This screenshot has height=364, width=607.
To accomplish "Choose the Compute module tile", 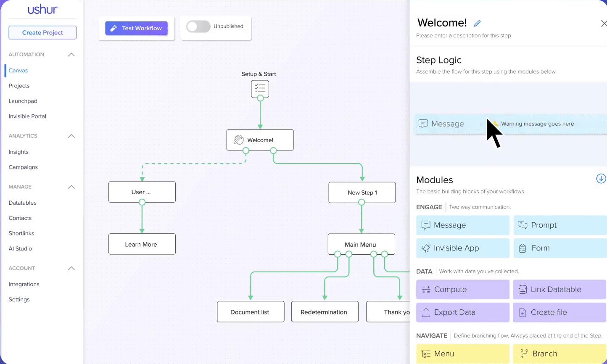I will tap(462, 290).
